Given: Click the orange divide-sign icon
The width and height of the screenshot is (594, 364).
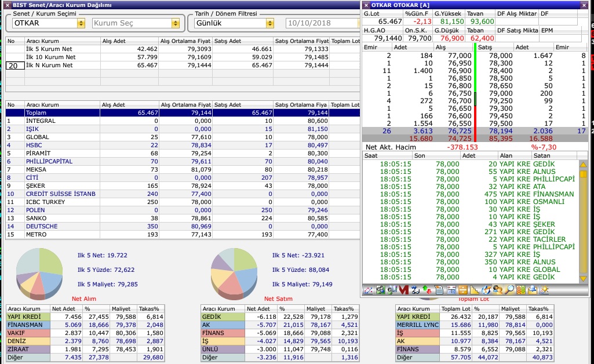Looking at the screenshot, I should (x=462, y=290).
